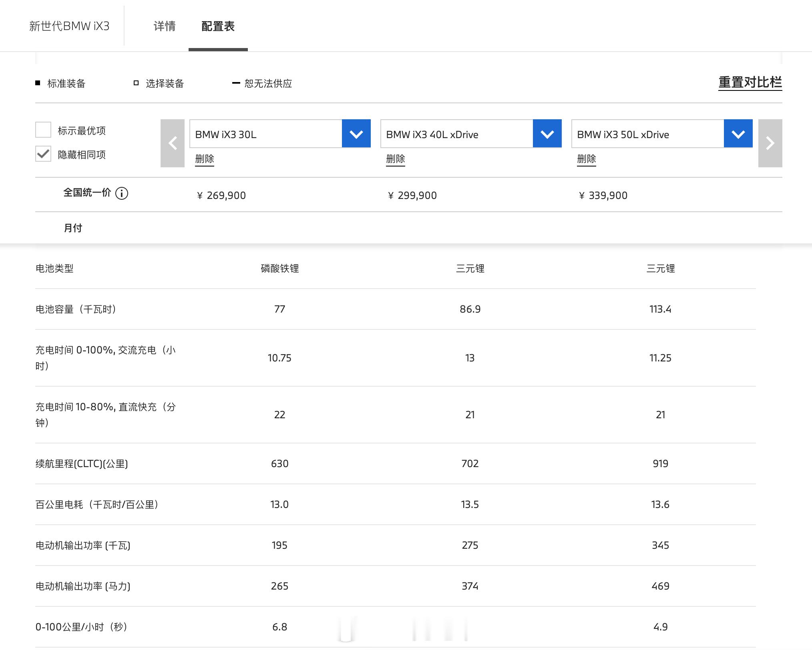Viewport: 812px width, 650px height.
Task: Click 重置对比栏 to reset comparison
Action: coord(750,82)
